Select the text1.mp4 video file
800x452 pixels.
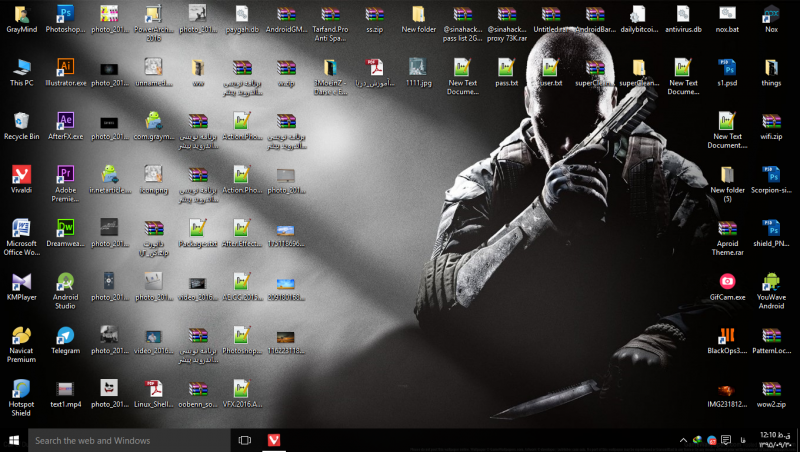pyautogui.click(x=65, y=394)
